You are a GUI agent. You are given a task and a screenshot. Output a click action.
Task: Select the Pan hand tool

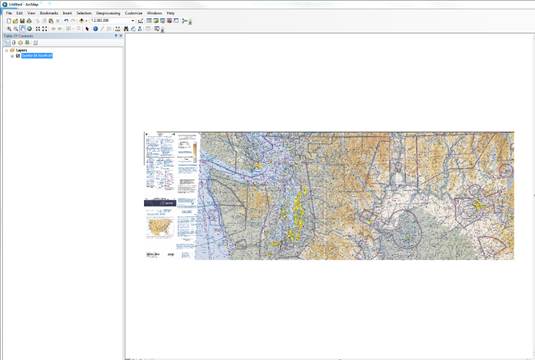[23, 29]
